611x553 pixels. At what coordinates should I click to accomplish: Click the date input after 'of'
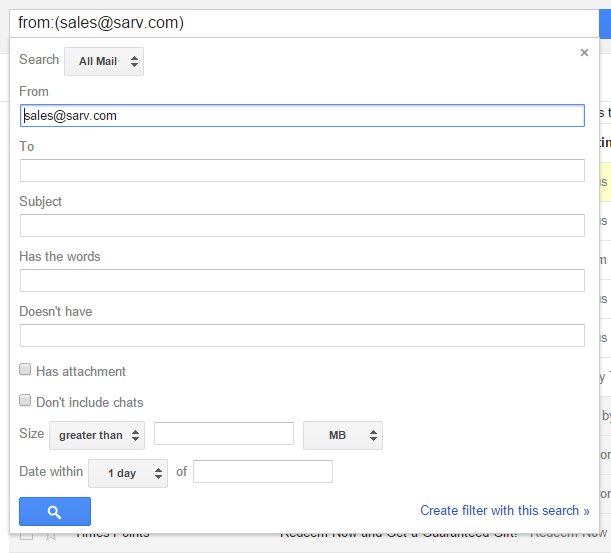[262, 472]
